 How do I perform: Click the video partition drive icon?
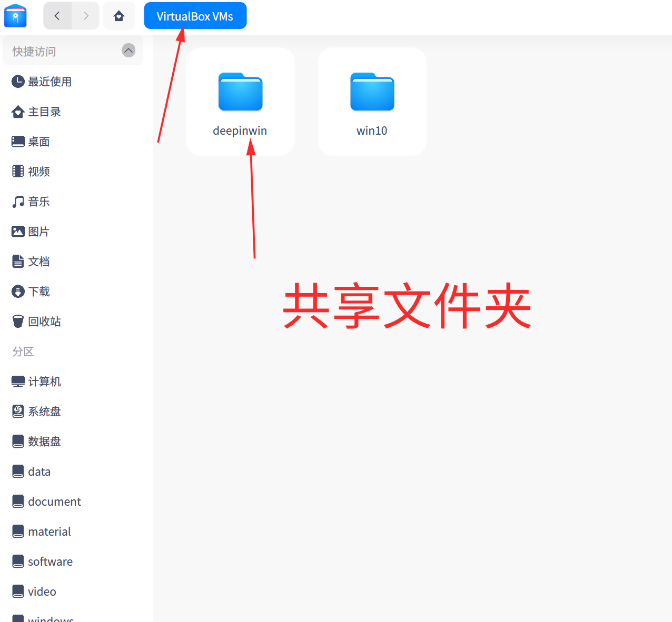18,591
